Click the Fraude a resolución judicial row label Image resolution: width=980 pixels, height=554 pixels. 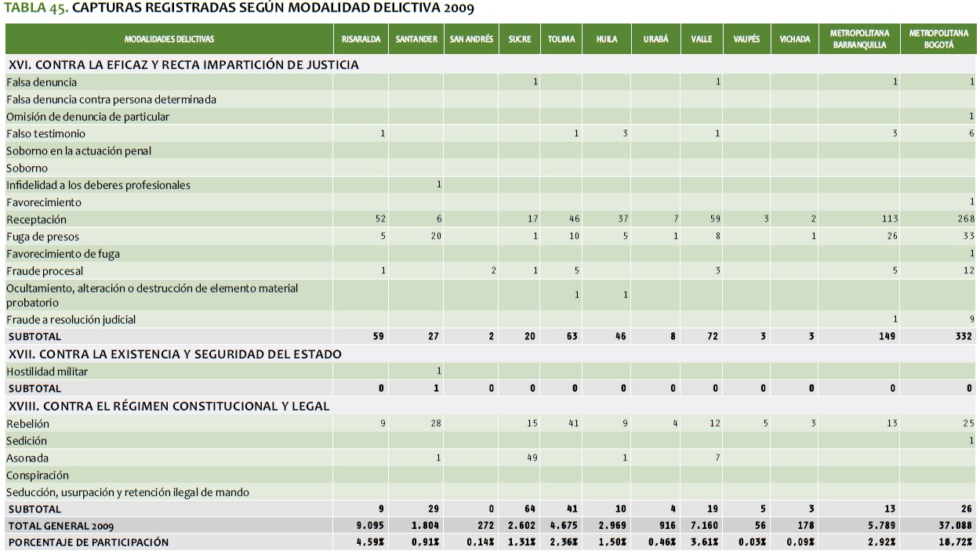point(71,320)
